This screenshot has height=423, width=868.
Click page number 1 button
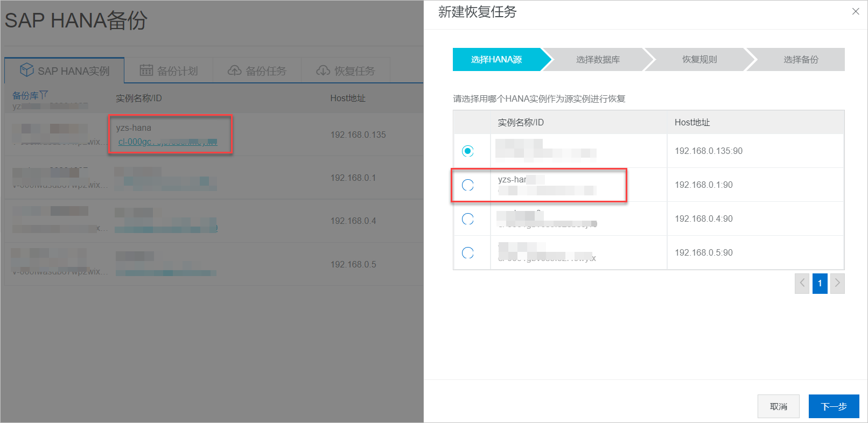pyautogui.click(x=820, y=283)
